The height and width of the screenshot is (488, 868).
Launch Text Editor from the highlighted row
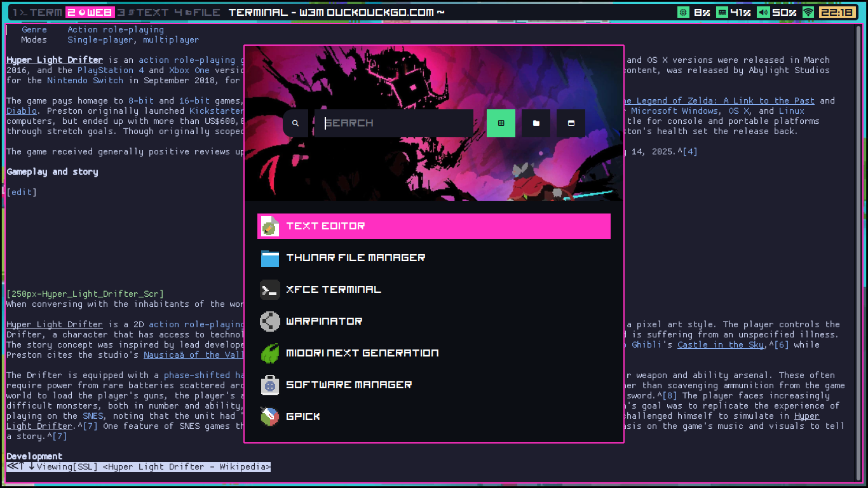pos(434,226)
